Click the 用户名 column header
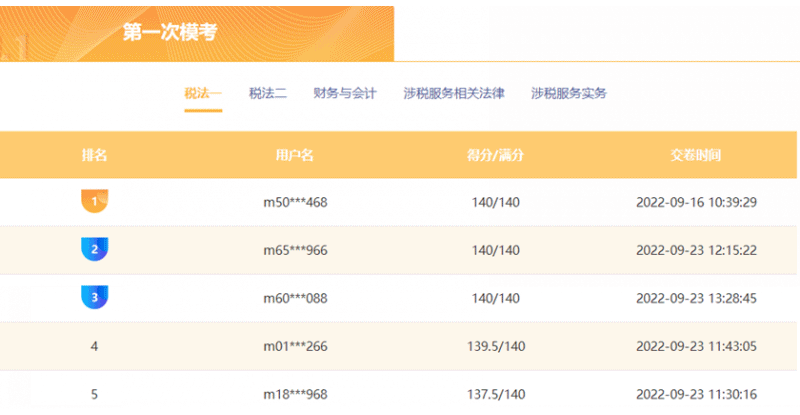800x415 pixels. [x=295, y=155]
